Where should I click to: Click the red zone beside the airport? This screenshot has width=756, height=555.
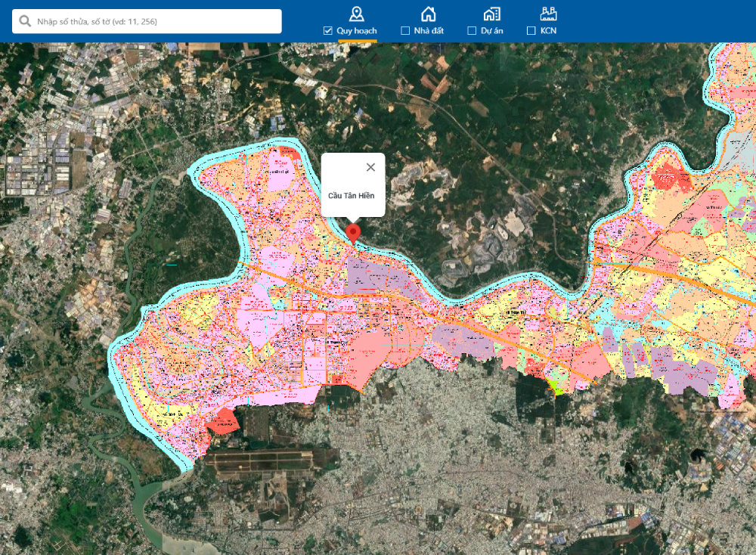[x=222, y=423]
